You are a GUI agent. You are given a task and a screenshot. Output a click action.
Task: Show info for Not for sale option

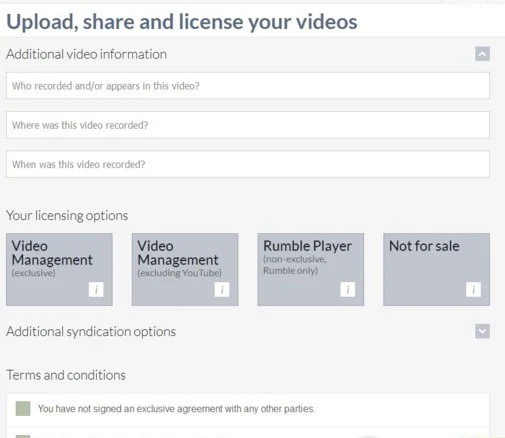pos(473,289)
